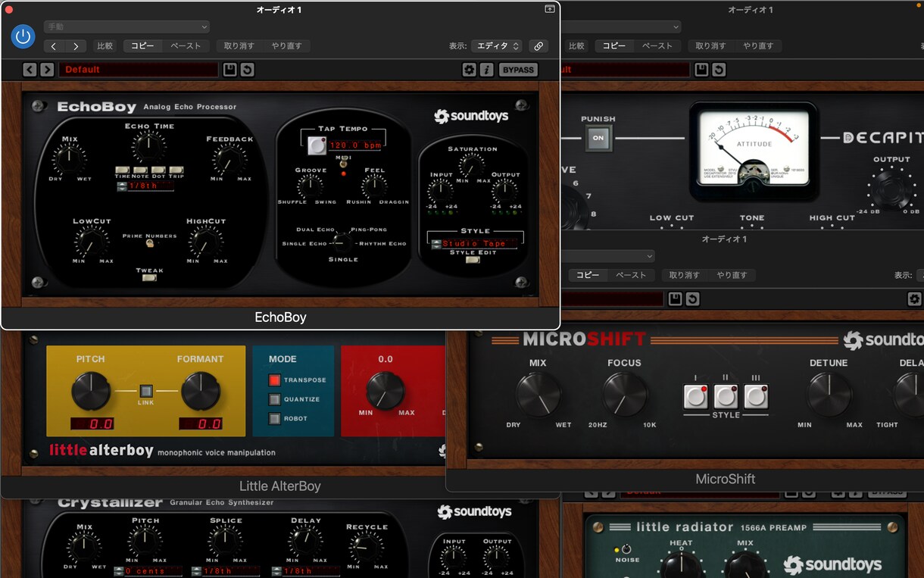The width and height of the screenshot is (924, 578).
Task: Click ペースト in the EchoBoy window header
Action: 186,46
